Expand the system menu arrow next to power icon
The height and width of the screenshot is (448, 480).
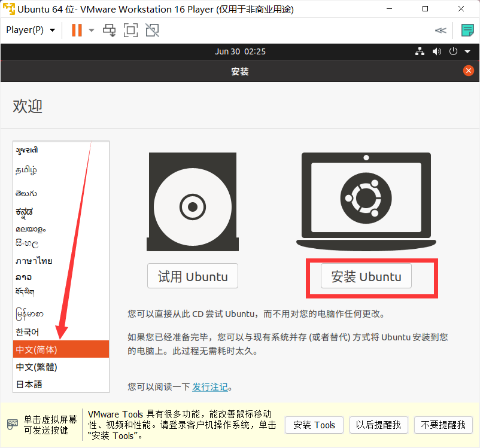pyautogui.click(x=467, y=51)
